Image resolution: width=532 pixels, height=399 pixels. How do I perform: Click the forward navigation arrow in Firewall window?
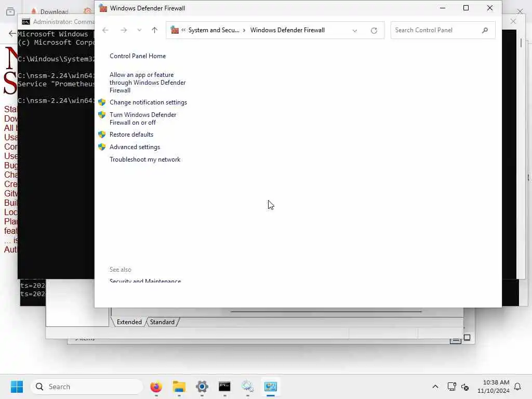tap(124, 30)
